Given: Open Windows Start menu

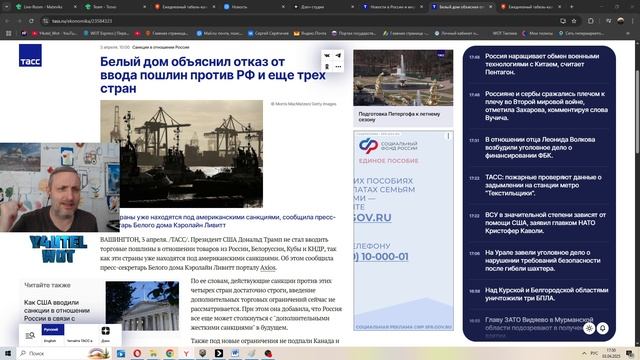Looking at the screenshot, I should [x=8, y=353].
